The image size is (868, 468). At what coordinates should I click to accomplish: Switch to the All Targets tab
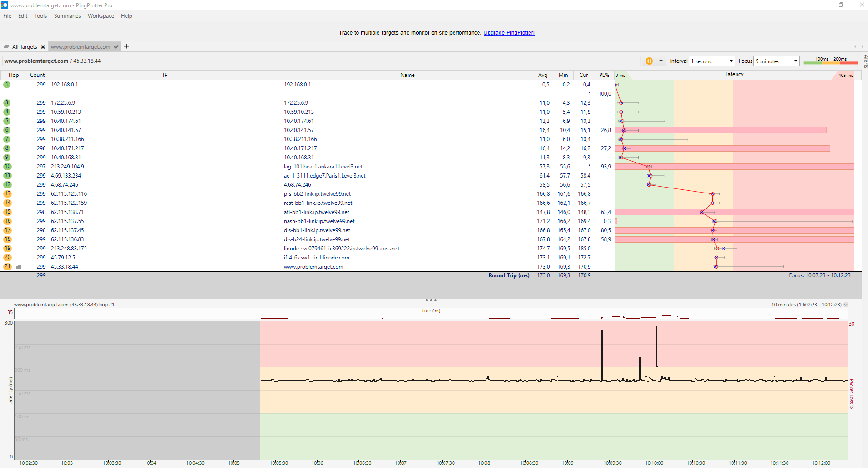(25, 47)
